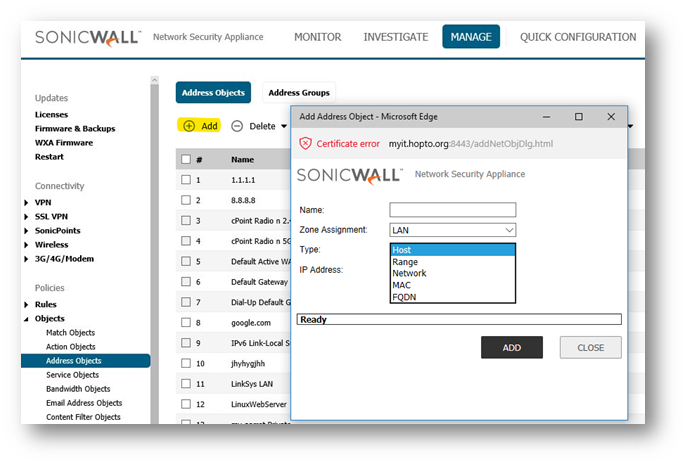Open Bandwidth Objects in sidebar
The width and height of the screenshot is (687, 466).
pos(78,389)
